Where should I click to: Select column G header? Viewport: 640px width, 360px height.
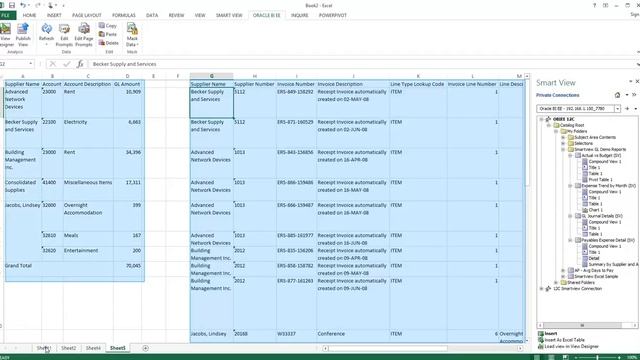pyautogui.click(x=211, y=76)
